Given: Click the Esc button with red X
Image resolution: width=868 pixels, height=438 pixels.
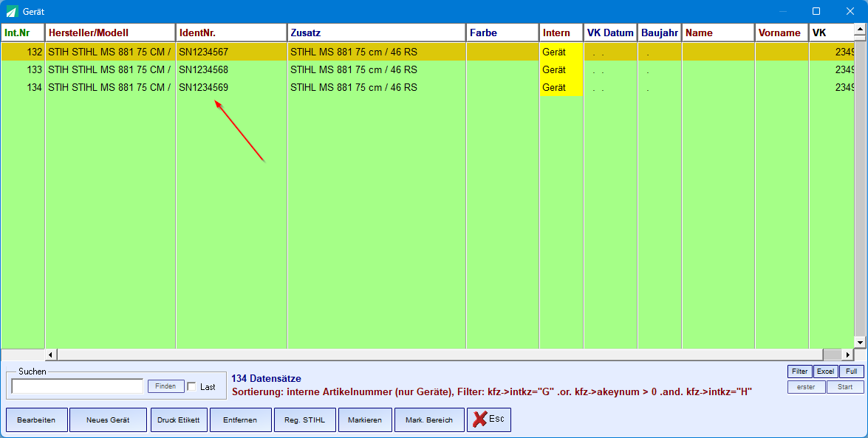Looking at the screenshot, I should click(x=489, y=420).
